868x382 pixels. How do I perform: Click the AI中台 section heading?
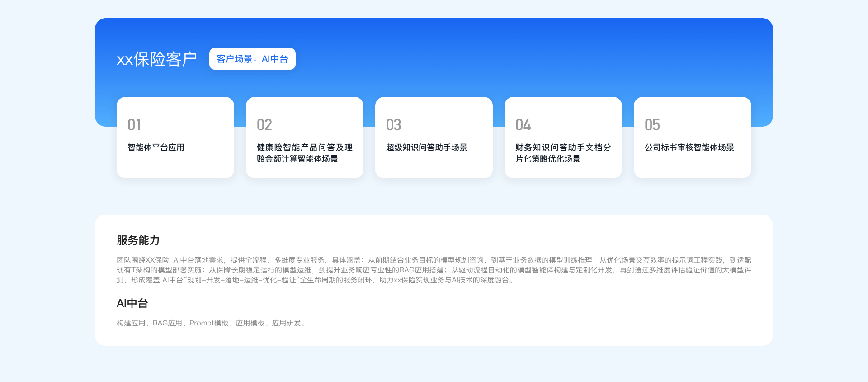[132, 303]
